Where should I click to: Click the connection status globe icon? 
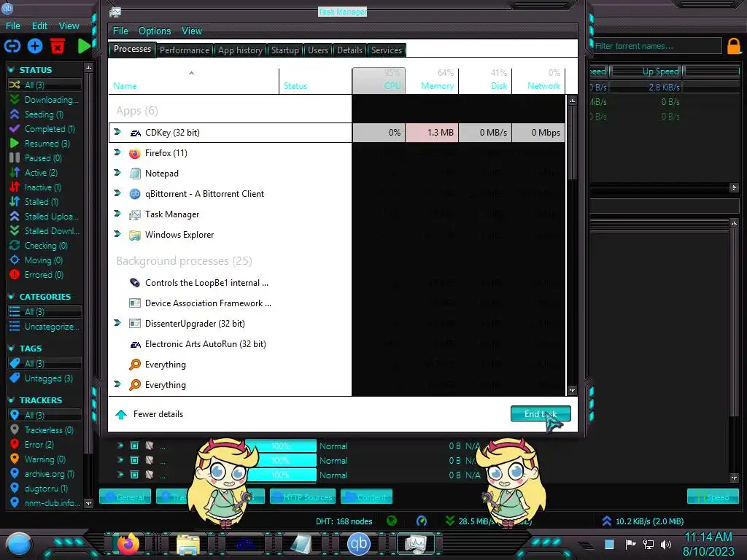click(392, 521)
